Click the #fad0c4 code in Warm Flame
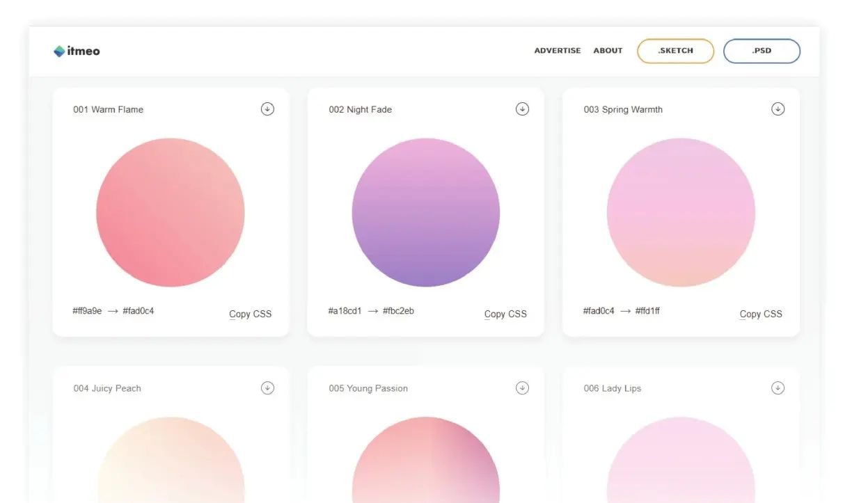 (x=139, y=311)
